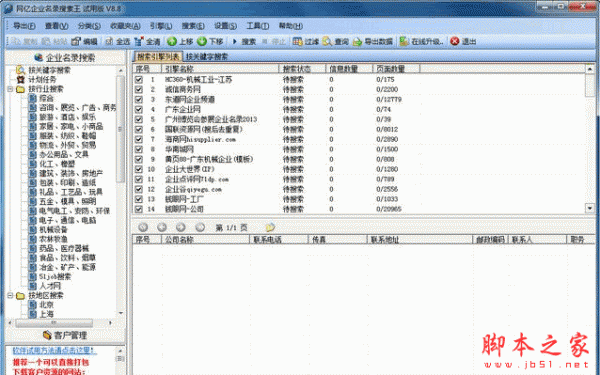This screenshot has height=375, width=600.
Task: Go to the first results page
Action: point(143,227)
